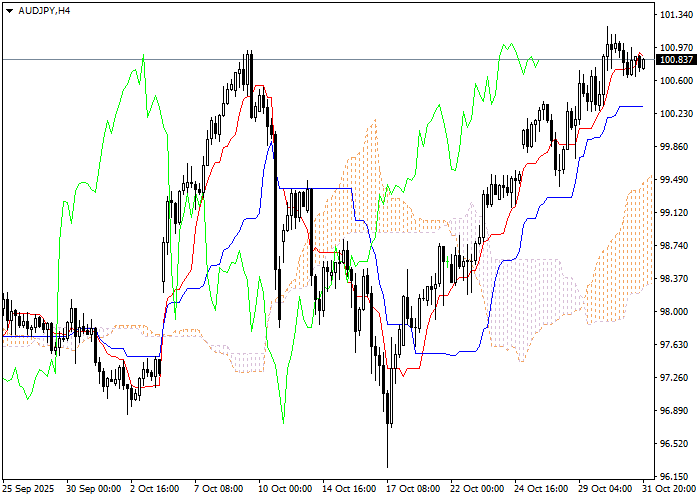The height and width of the screenshot is (500, 700).
Task: Click the 31 Oct 20:00 time label
Action: click(x=670, y=489)
